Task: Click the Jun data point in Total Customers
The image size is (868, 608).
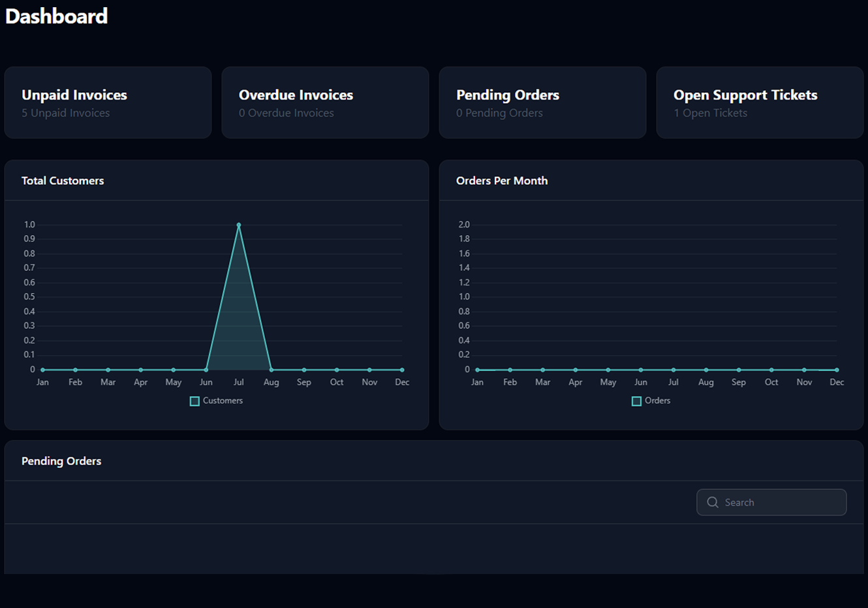Action: (206, 370)
